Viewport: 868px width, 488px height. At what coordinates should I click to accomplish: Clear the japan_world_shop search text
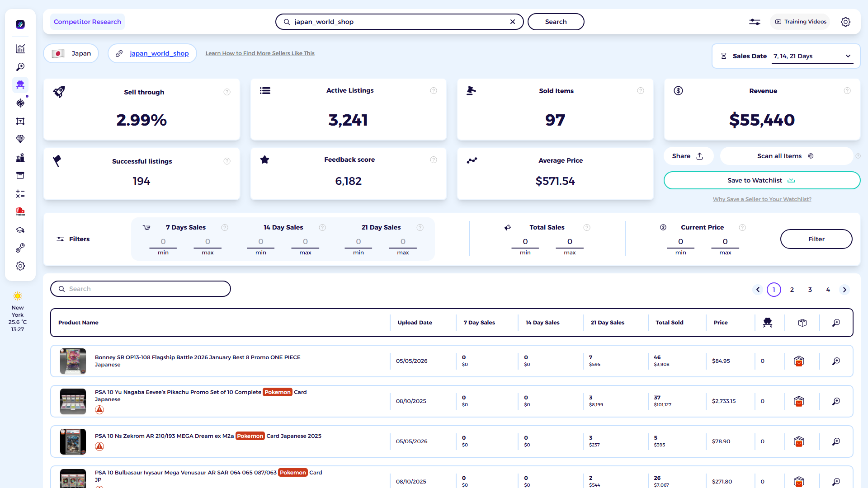[x=513, y=22]
